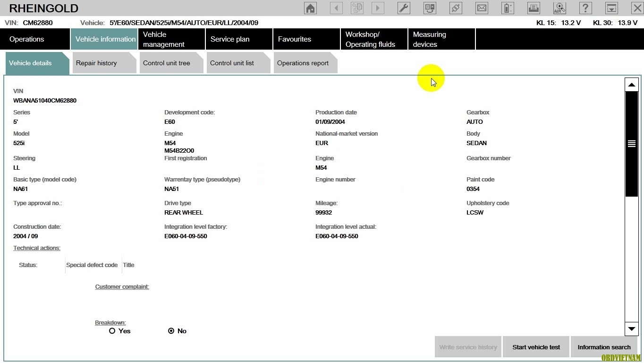Image resolution: width=644 pixels, height=363 pixels.
Task: Open the connection plug icon
Action: click(456, 8)
